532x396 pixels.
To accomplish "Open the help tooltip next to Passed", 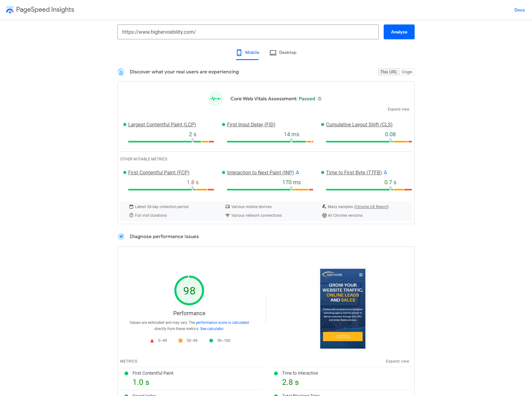I will pyautogui.click(x=319, y=98).
